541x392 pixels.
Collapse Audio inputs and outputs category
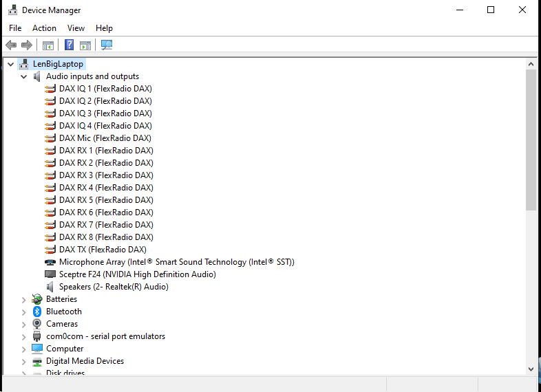24,76
